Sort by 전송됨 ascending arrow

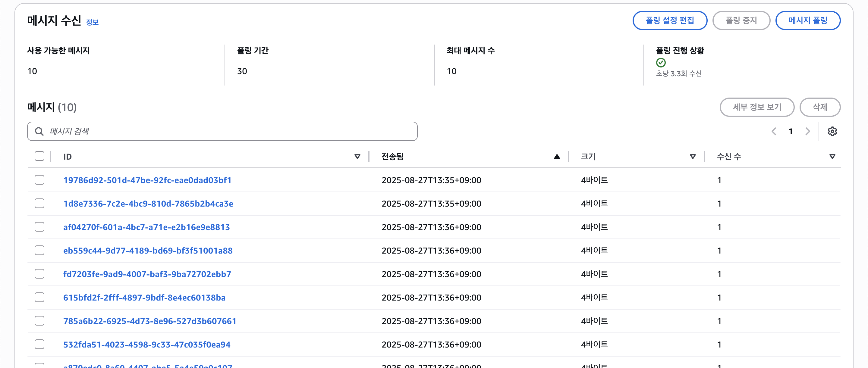point(557,157)
